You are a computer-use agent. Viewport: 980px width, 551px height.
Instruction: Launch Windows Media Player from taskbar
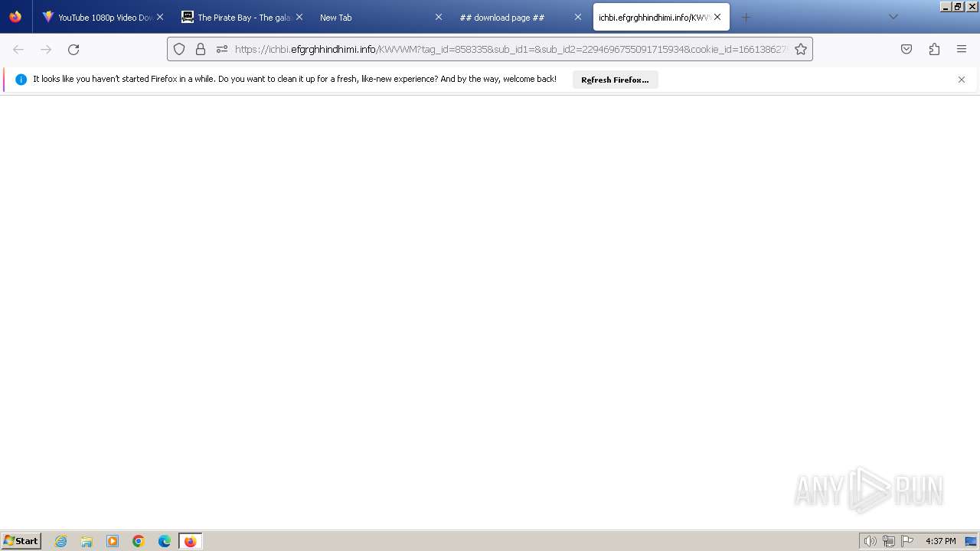pyautogui.click(x=113, y=541)
